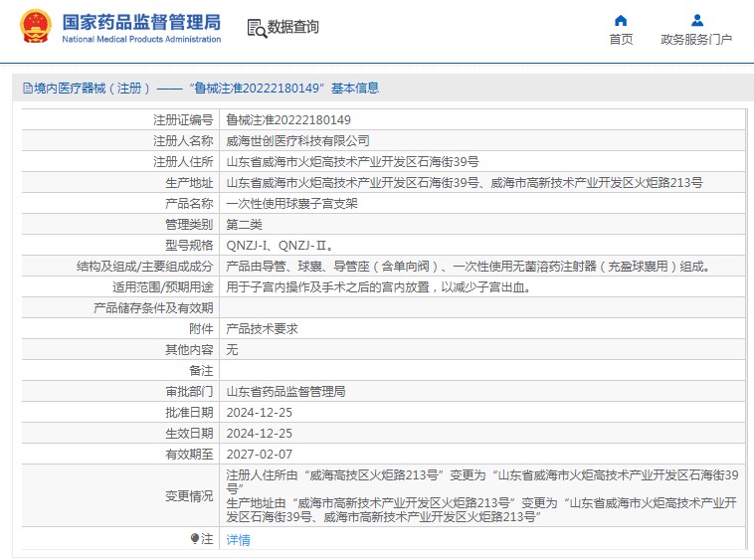The width and height of the screenshot is (754, 560).
Task: Click National Medical Products Administration text
Action: (x=141, y=40)
